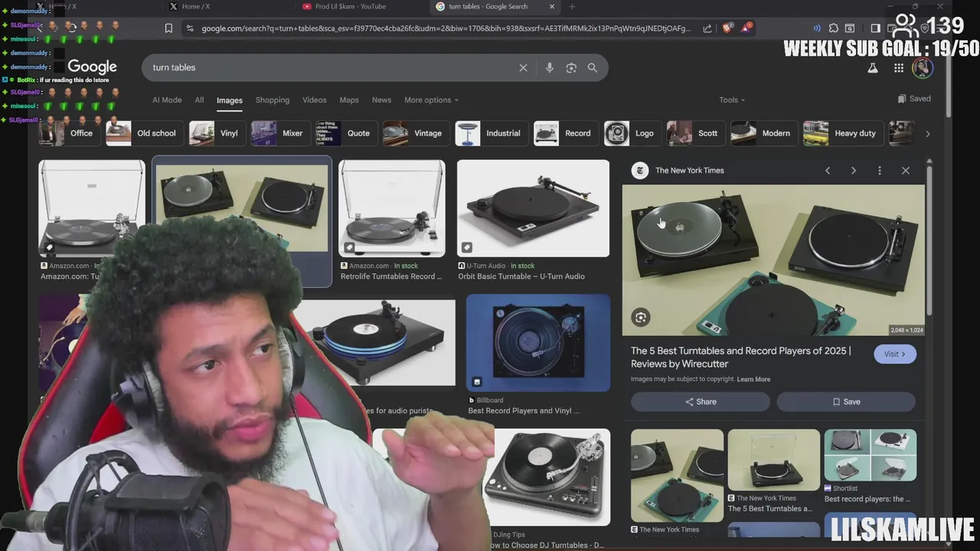Share this page from the address bar
The height and width of the screenshot is (551, 980).
click(708, 28)
